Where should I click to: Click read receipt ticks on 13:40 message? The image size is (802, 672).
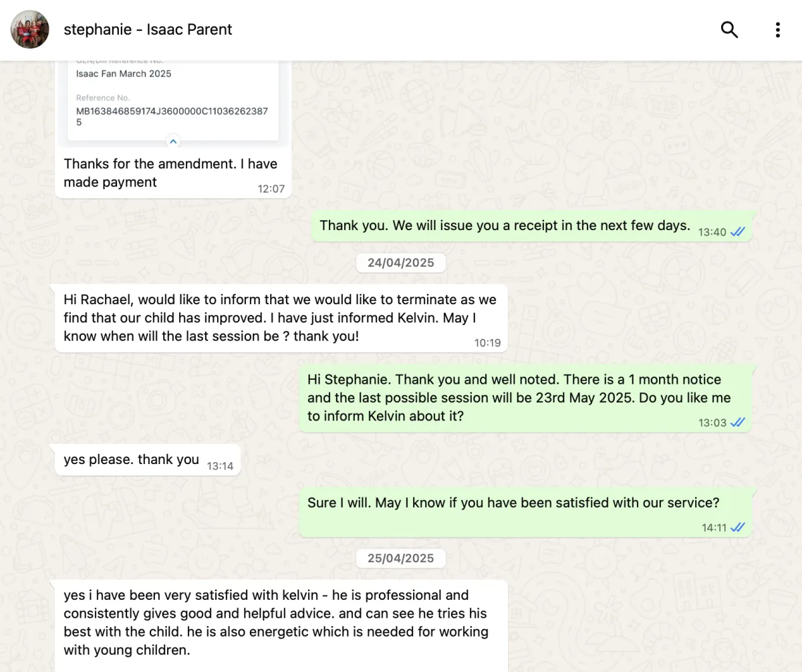738,232
